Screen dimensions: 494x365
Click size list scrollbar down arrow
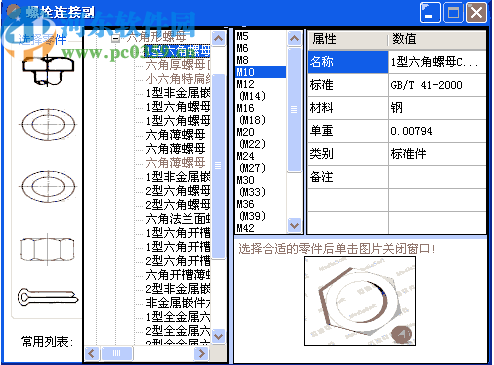[x=294, y=225]
